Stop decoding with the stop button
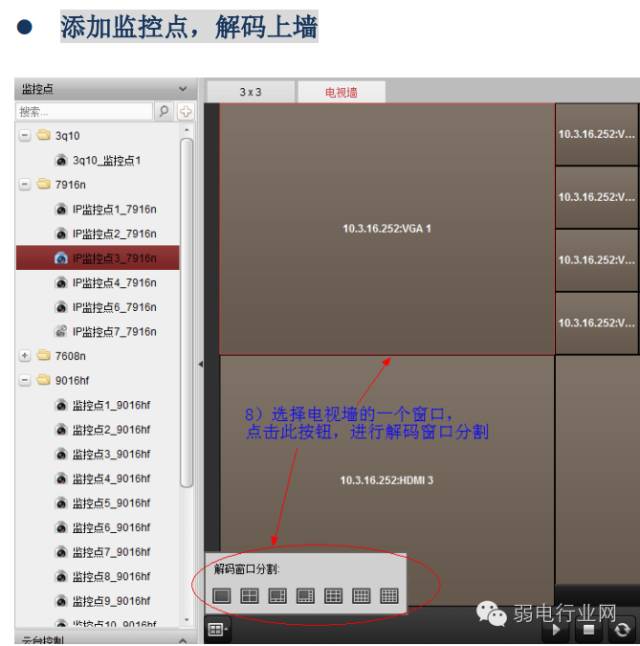640x646 pixels. [x=589, y=630]
